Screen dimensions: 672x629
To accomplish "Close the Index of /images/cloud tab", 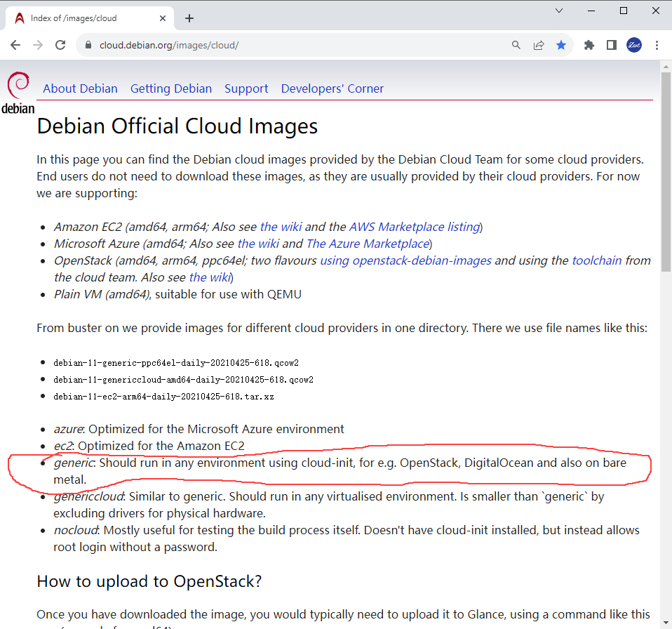I will tap(163, 18).
